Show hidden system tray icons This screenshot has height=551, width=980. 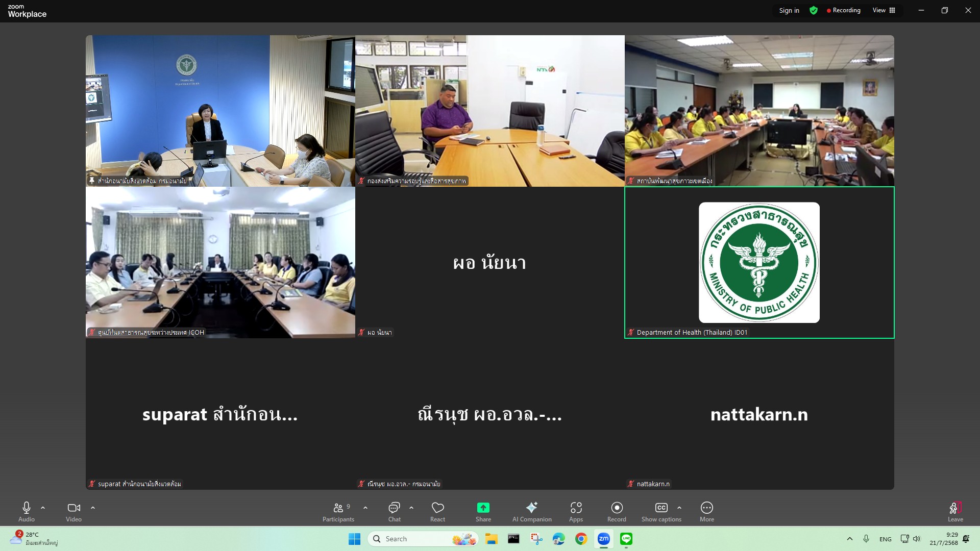pos(849,539)
